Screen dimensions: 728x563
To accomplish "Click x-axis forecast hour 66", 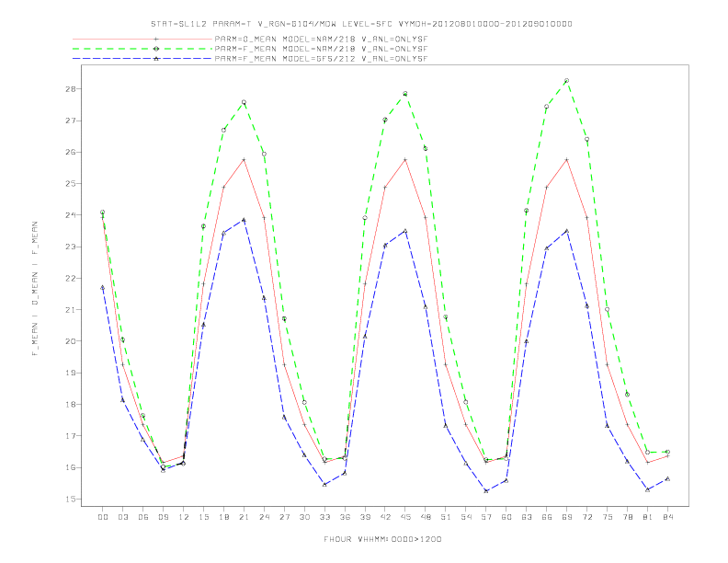I will click(x=547, y=517).
